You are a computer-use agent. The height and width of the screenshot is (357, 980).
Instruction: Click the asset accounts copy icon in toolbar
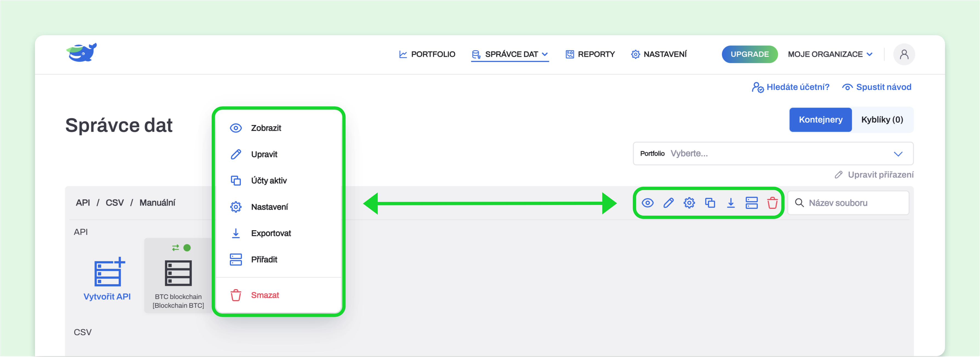pos(710,203)
